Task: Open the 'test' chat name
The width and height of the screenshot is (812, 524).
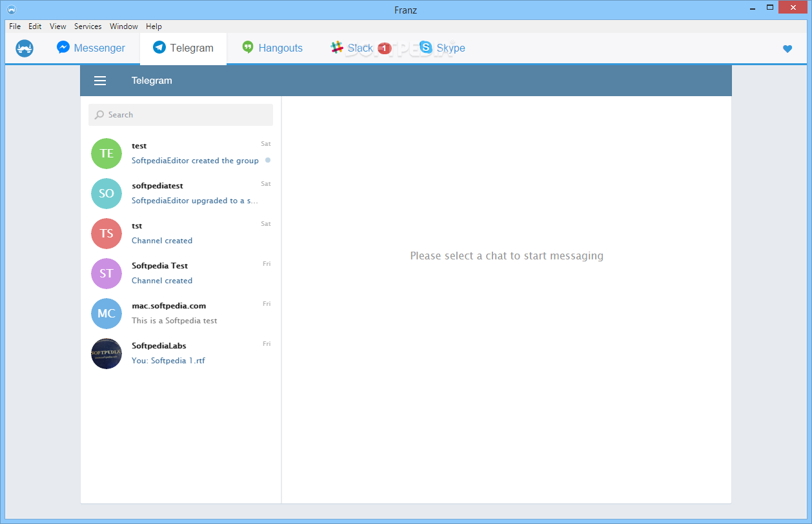Action: [139, 146]
